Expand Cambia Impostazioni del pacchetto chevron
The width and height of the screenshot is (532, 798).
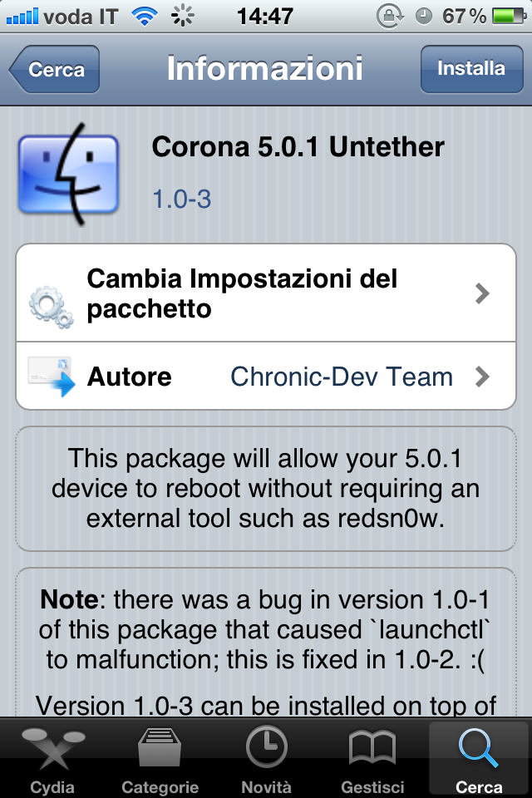[482, 293]
